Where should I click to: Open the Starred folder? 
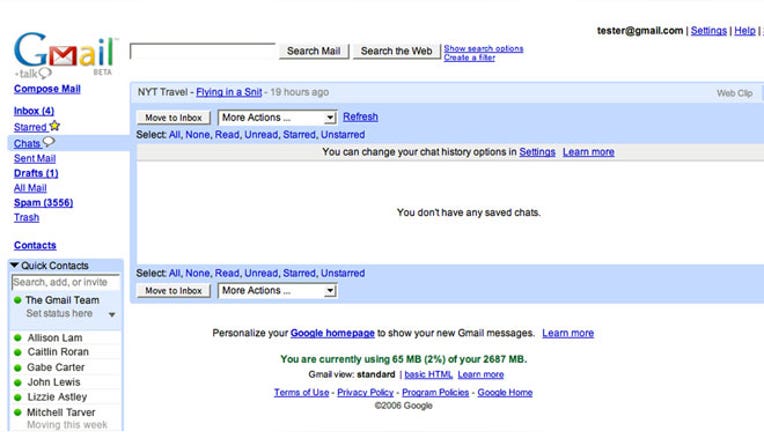(30, 127)
